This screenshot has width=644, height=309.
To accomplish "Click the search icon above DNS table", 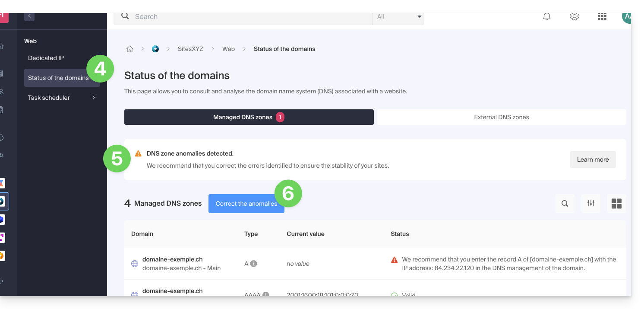I will (x=565, y=204).
